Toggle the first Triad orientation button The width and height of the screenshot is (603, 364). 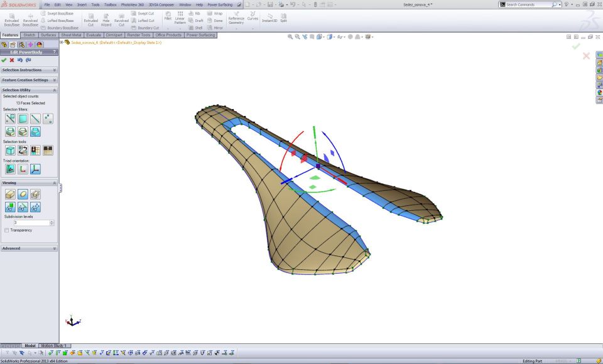click(x=10, y=169)
